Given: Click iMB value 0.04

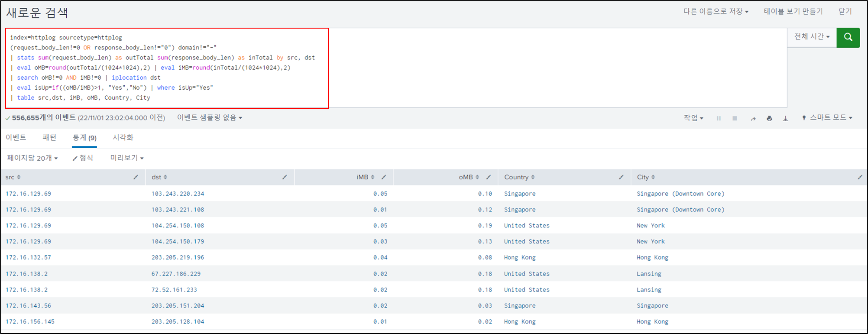Looking at the screenshot, I should (380, 258).
